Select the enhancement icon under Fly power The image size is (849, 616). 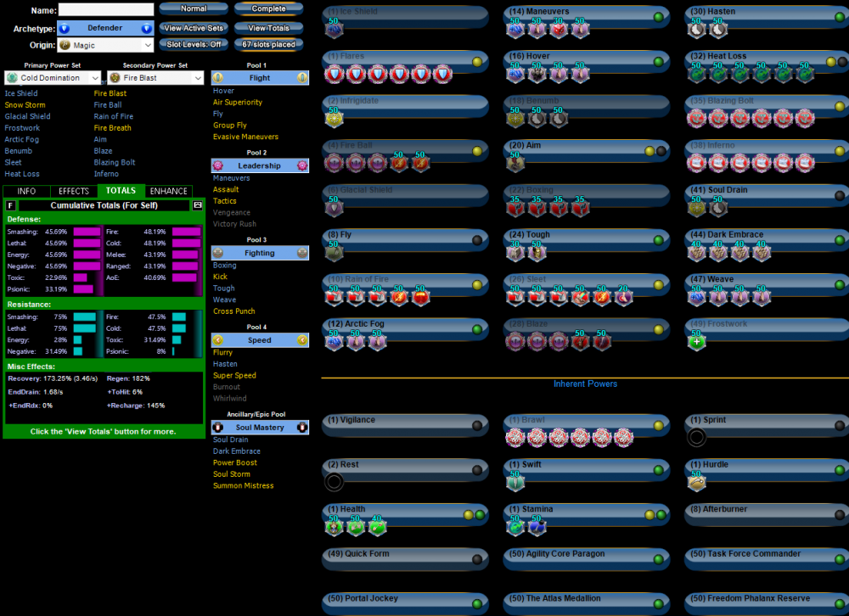[x=334, y=252]
